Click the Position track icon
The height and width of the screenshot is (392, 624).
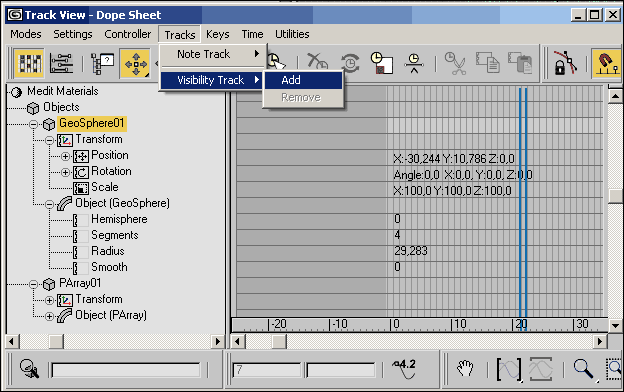81,156
